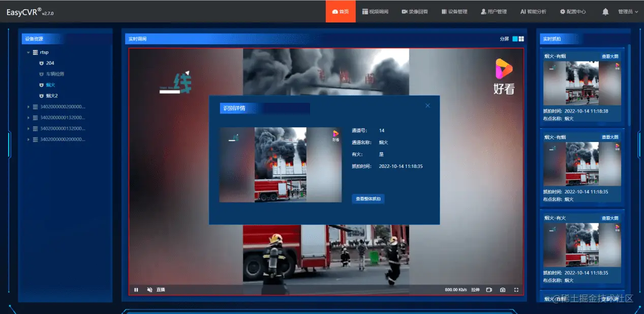Click the EasyCVR logo
Viewport: 644px width, 314px height.
[x=29, y=12]
